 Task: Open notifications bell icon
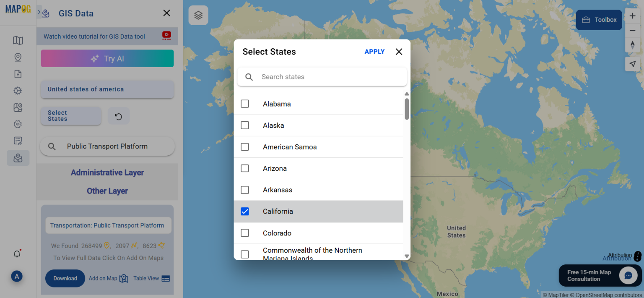17,254
